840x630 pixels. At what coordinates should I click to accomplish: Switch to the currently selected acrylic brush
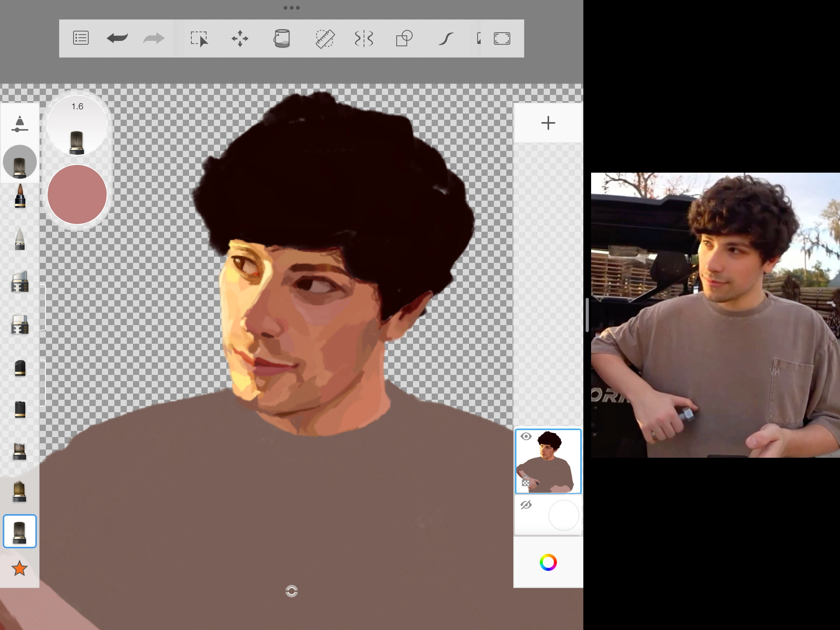pos(20,531)
